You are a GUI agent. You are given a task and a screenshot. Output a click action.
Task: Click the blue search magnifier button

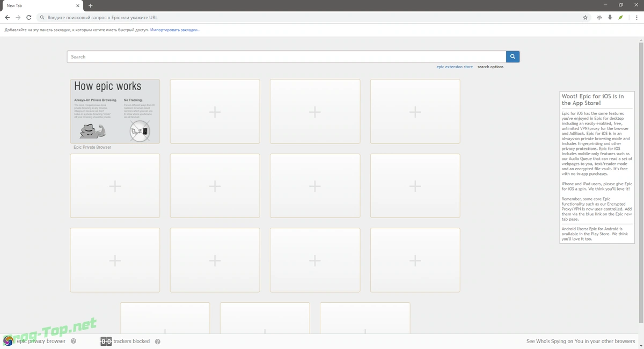[x=513, y=56]
